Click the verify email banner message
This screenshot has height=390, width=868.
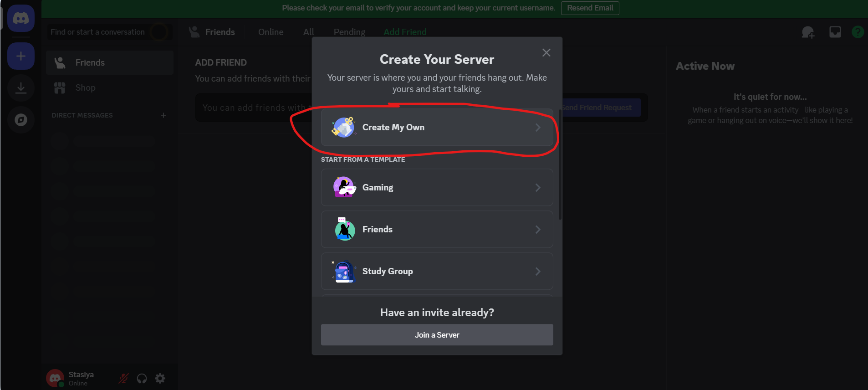click(419, 8)
